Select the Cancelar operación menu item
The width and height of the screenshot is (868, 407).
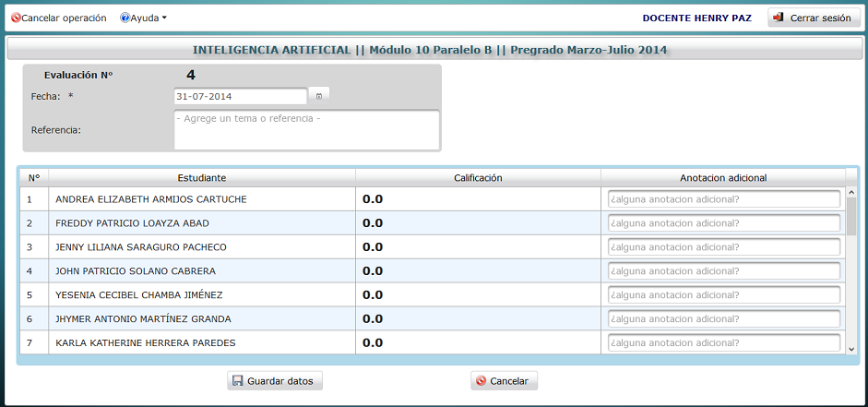pyautogui.click(x=59, y=18)
